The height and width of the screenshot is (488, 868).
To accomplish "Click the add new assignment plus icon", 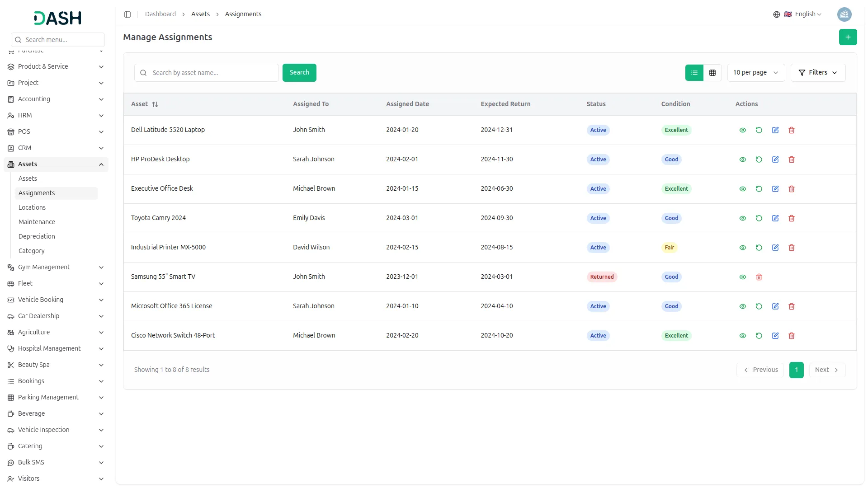I will pyautogui.click(x=848, y=37).
